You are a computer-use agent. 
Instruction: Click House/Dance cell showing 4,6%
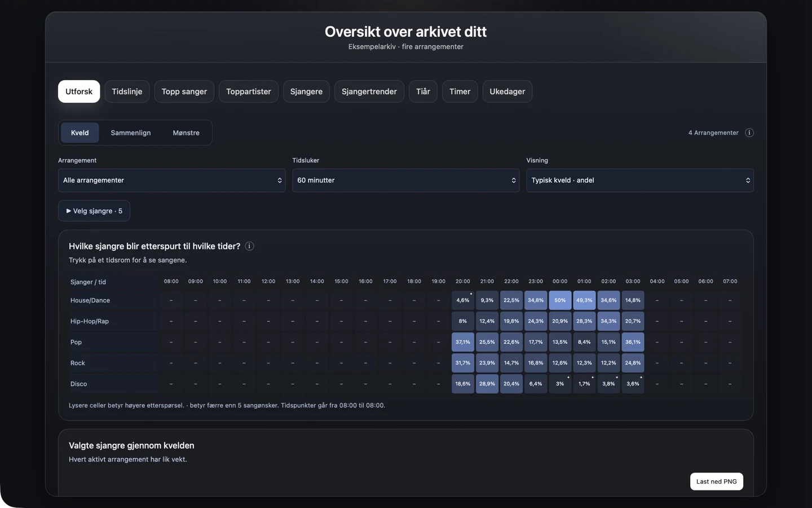pos(463,300)
